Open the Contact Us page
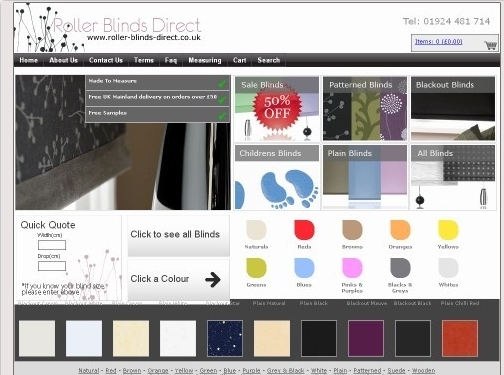The width and height of the screenshot is (504, 375). coord(106,60)
